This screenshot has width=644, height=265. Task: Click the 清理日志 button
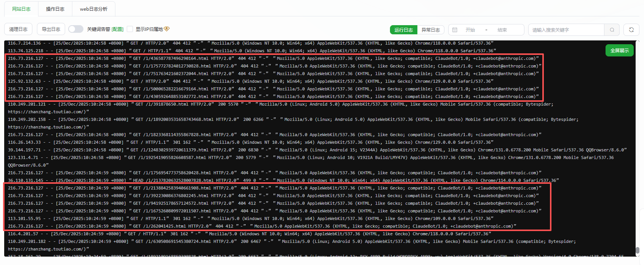[x=18, y=29]
